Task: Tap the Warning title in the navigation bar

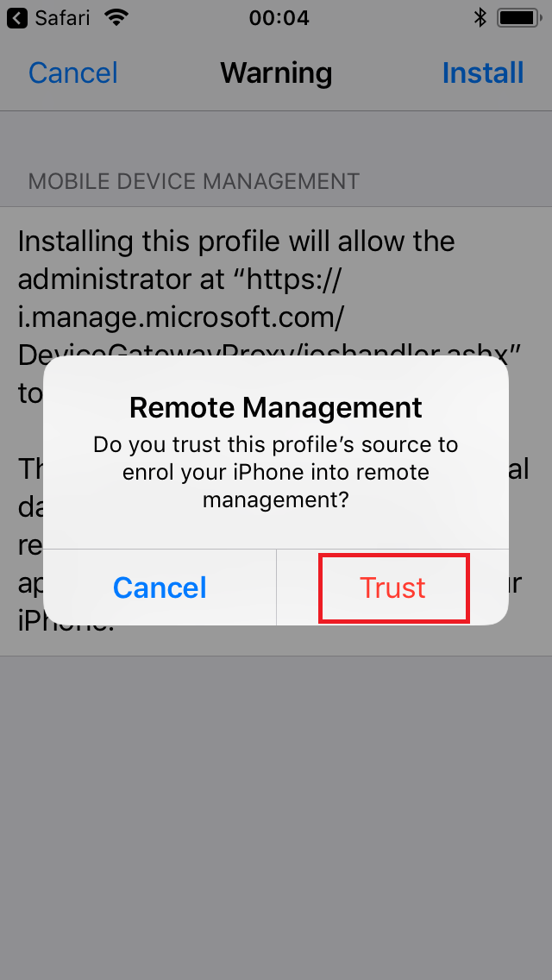Action: (x=276, y=72)
